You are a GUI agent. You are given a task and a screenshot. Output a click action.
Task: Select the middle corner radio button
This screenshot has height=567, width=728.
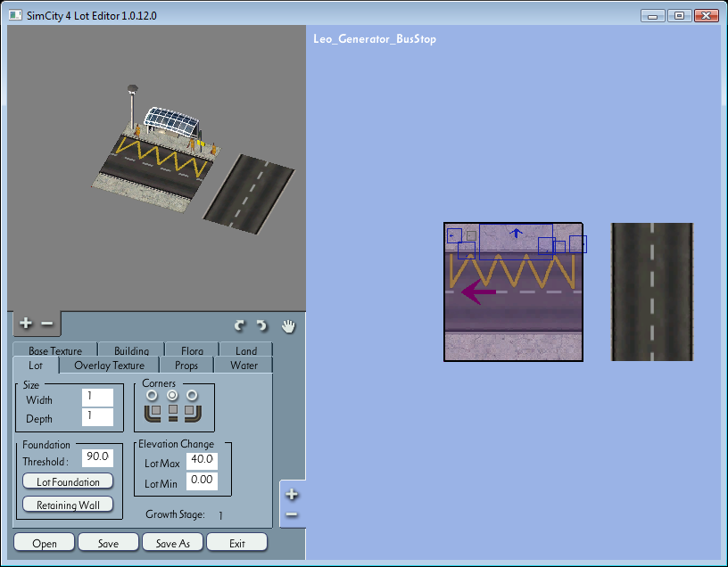point(172,395)
